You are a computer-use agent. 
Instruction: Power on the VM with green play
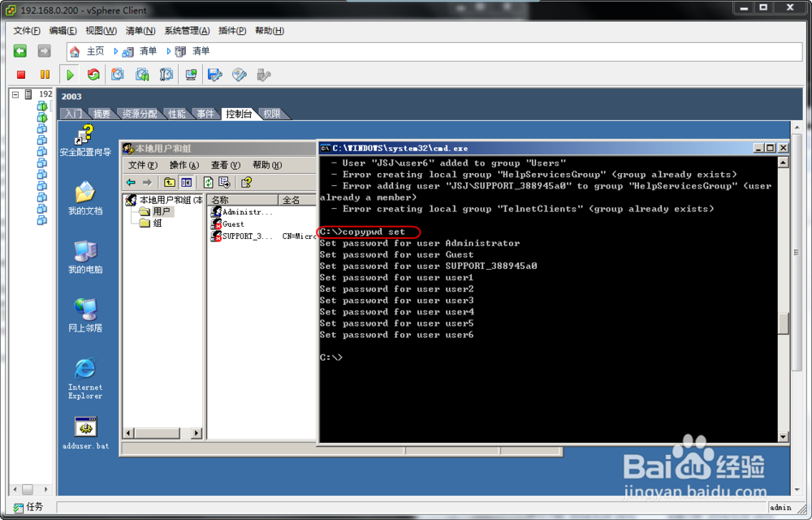[x=70, y=75]
